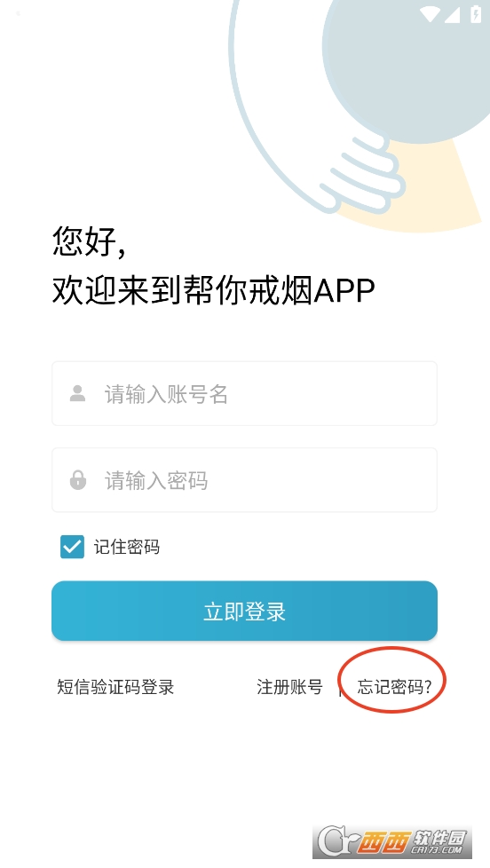Click the lock icon in password field
The width and height of the screenshot is (490, 868).
click(78, 480)
